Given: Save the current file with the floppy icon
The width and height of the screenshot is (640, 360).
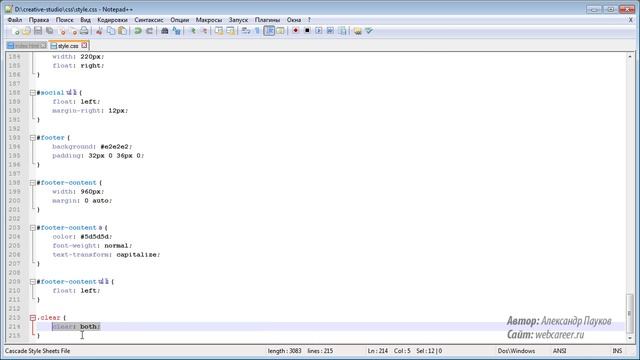Looking at the screenshot, I should (38, 31).
